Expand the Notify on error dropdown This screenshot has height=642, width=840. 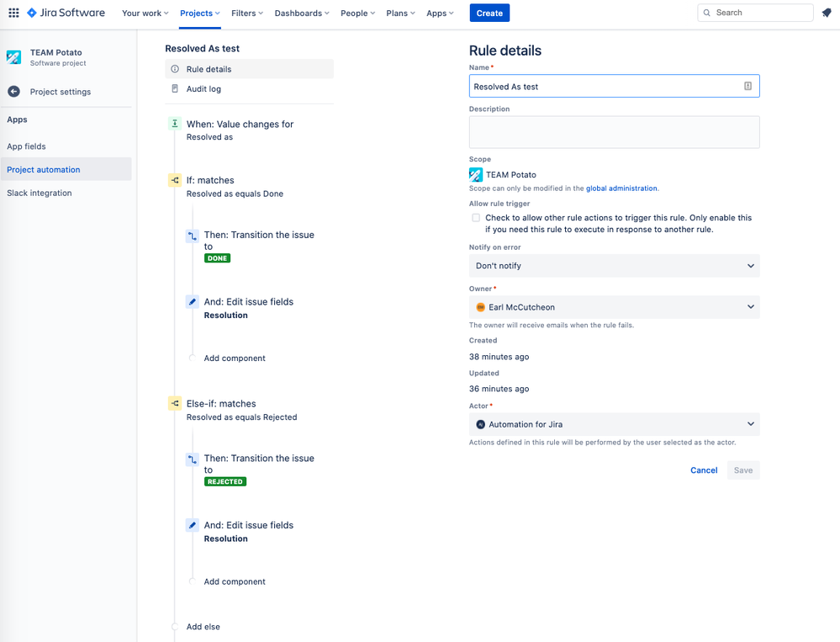614,266
